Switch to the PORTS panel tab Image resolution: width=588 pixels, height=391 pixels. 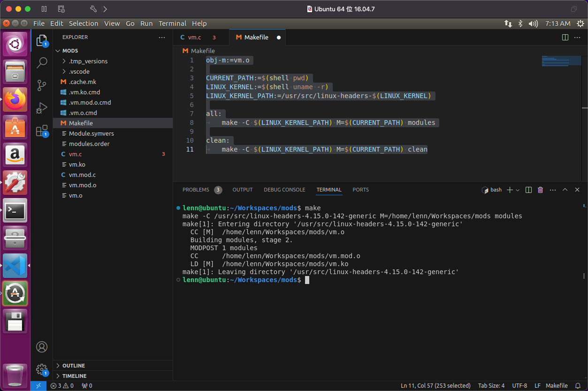point(361,190)
